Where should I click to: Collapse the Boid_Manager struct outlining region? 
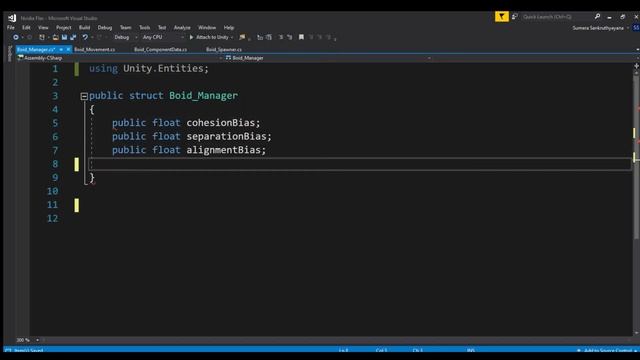(84, 96)
